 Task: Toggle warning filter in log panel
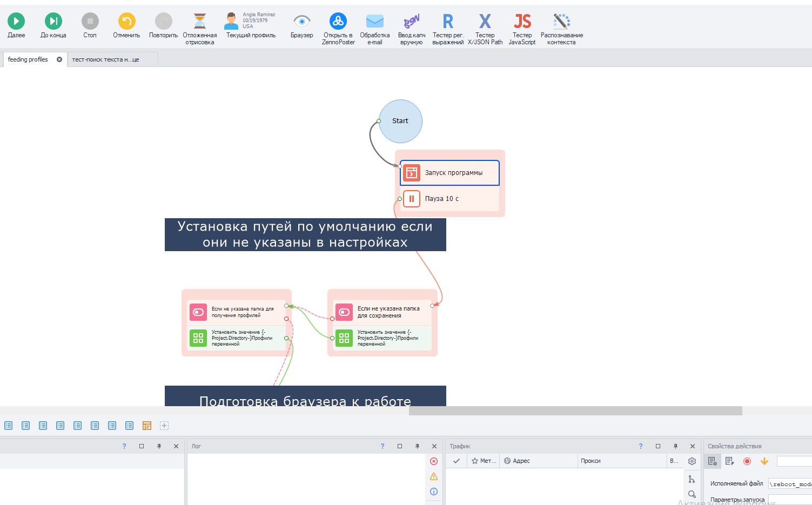click(x=434, y=476)
